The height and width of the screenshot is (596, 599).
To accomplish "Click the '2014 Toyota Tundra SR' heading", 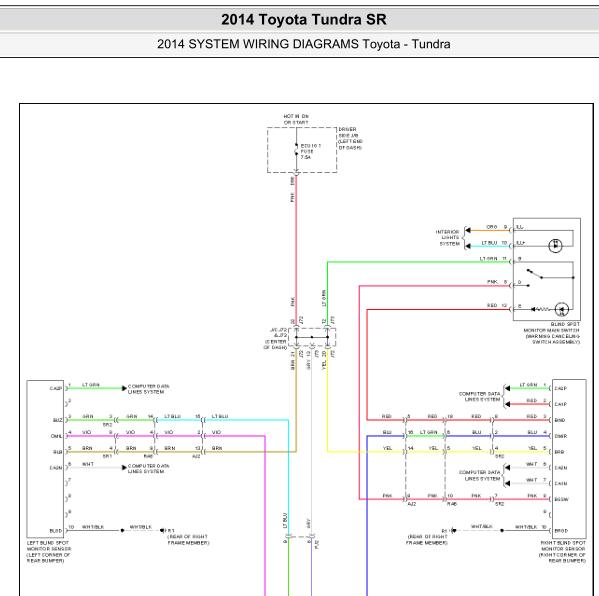I will click(304, 19).
